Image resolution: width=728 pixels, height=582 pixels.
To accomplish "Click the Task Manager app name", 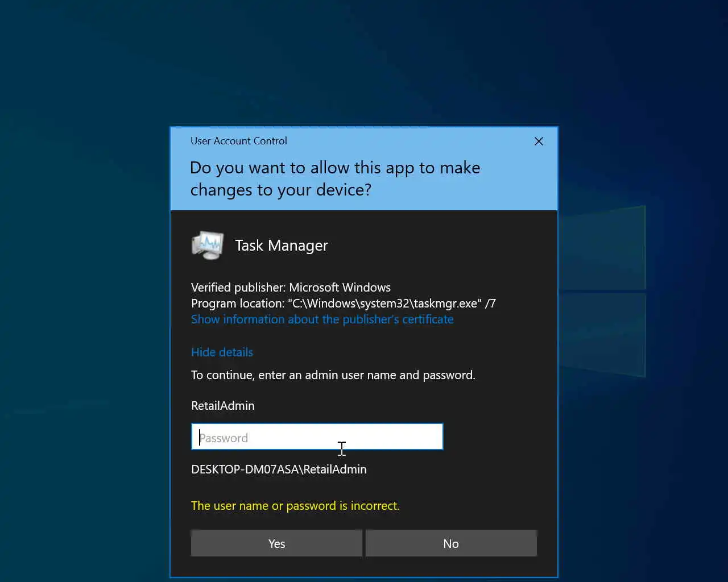I will [x=282, y=246].
